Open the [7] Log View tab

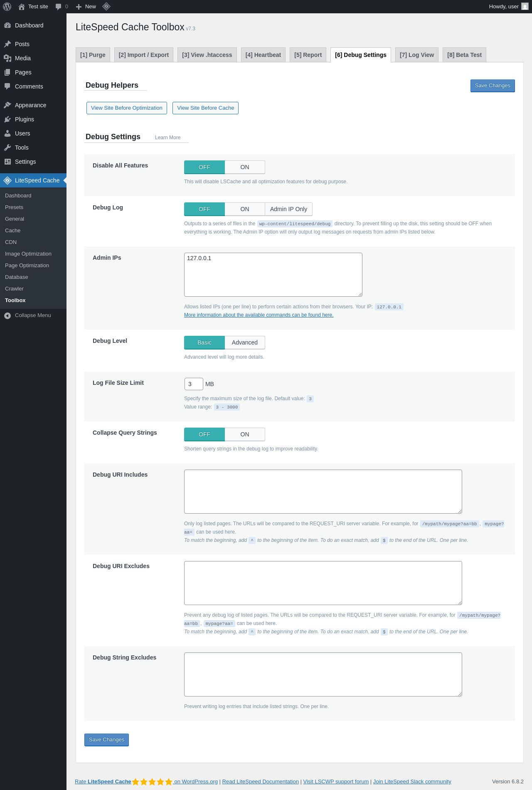(x=417, y=55)
